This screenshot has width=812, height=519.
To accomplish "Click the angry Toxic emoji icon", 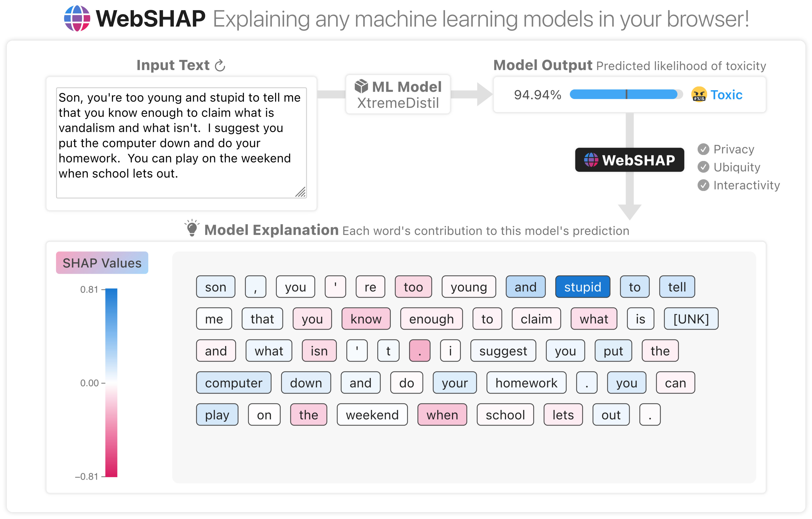I will (x=699, y=95).
